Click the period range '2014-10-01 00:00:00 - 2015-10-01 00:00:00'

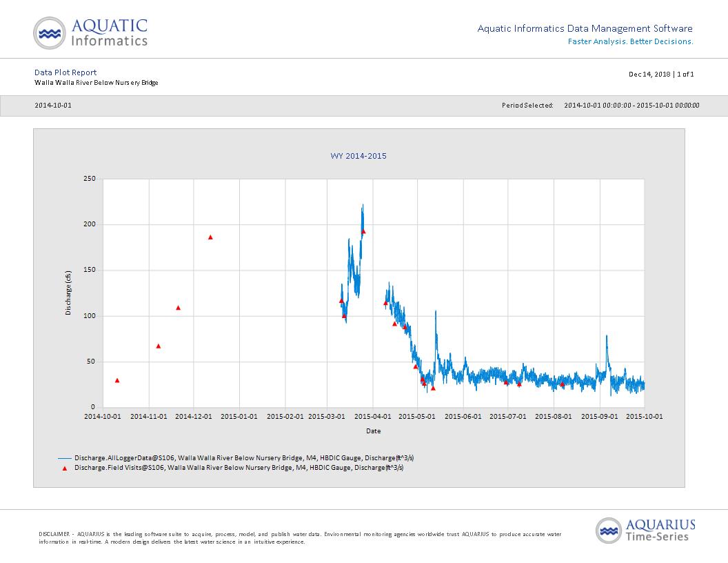click(x=631, y=106)
